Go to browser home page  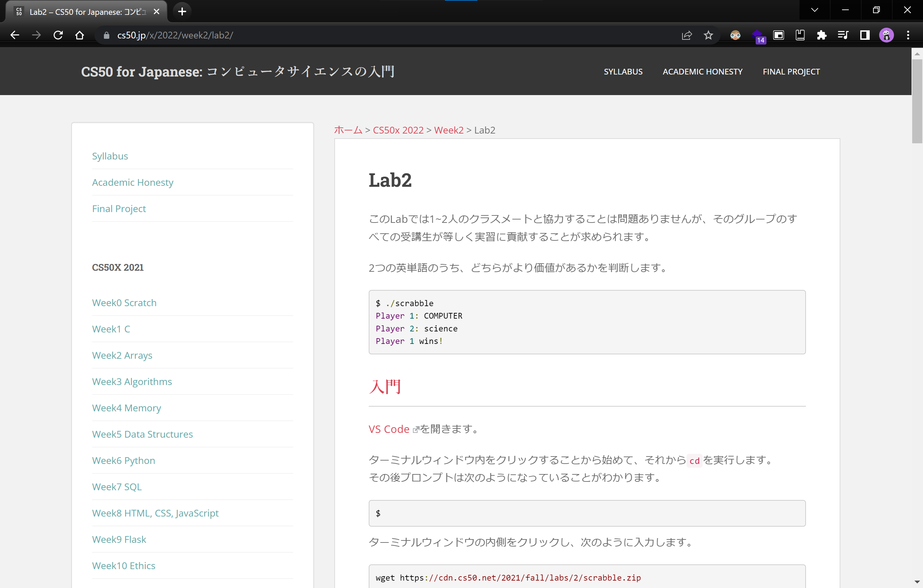click(x=79, y=35)
